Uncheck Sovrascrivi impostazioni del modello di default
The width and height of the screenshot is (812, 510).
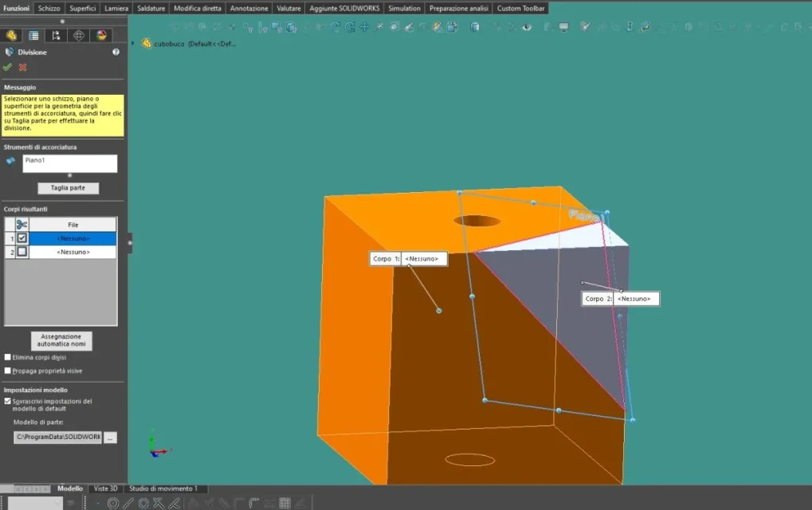8,402
